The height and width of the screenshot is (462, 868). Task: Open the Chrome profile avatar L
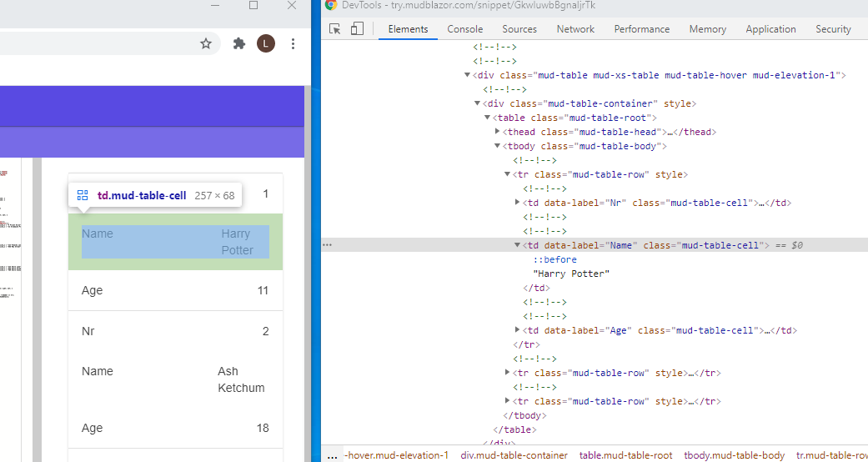266,43
